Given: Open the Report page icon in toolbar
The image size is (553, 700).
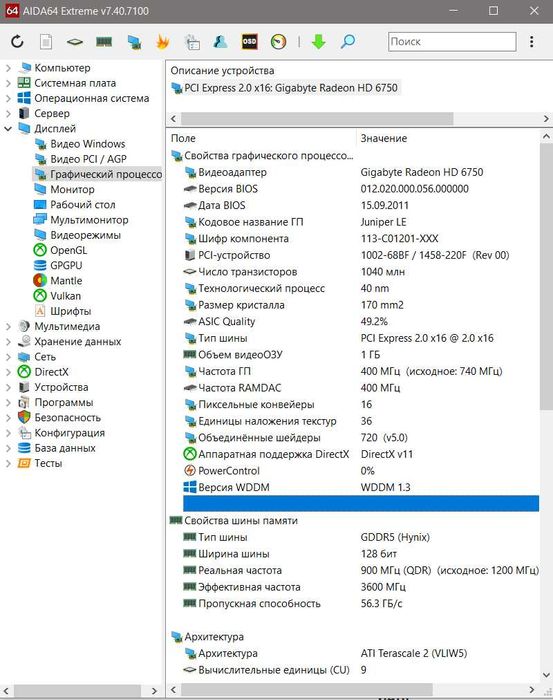Looking at the screenshot, I should (46, 42).
